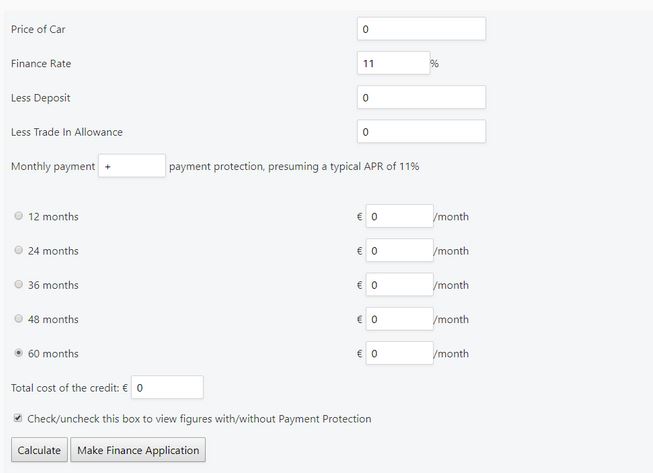Image resolution: width=653 pixels, height=473 pixels.
Task: Select the 24 months radio button
Action: (x=19, y=251)
